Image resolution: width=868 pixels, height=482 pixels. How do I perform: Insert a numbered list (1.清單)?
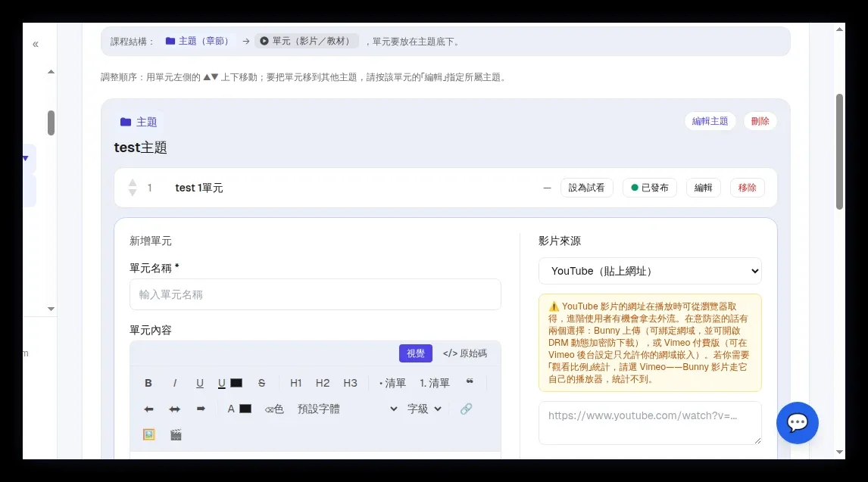coord(435,383)
